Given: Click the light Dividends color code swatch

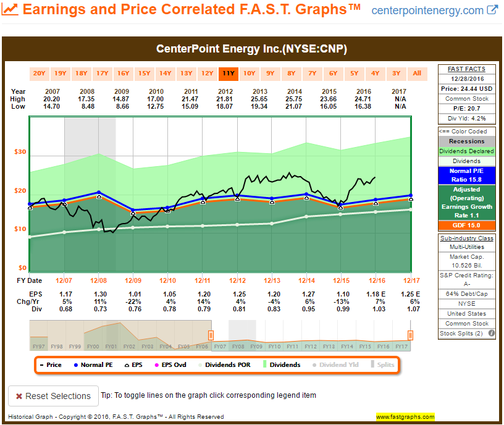Looking at the screenshot, I should pos(467,161).
